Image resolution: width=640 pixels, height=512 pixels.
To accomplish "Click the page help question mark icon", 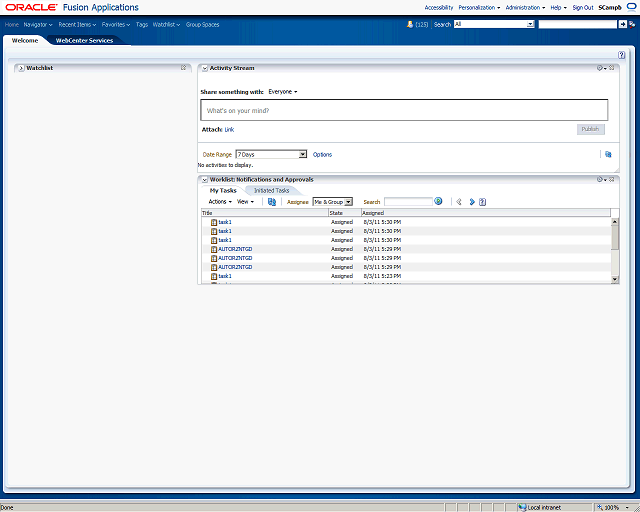I will [x=621, y=55].
